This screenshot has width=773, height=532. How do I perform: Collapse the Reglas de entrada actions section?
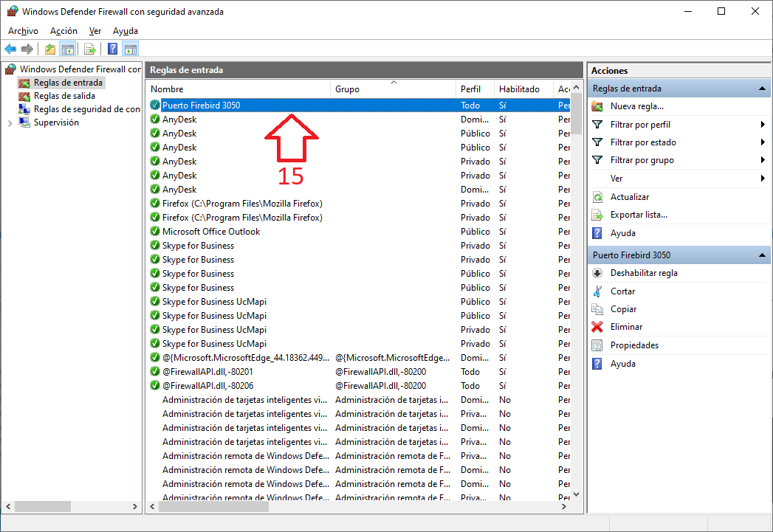762,89
